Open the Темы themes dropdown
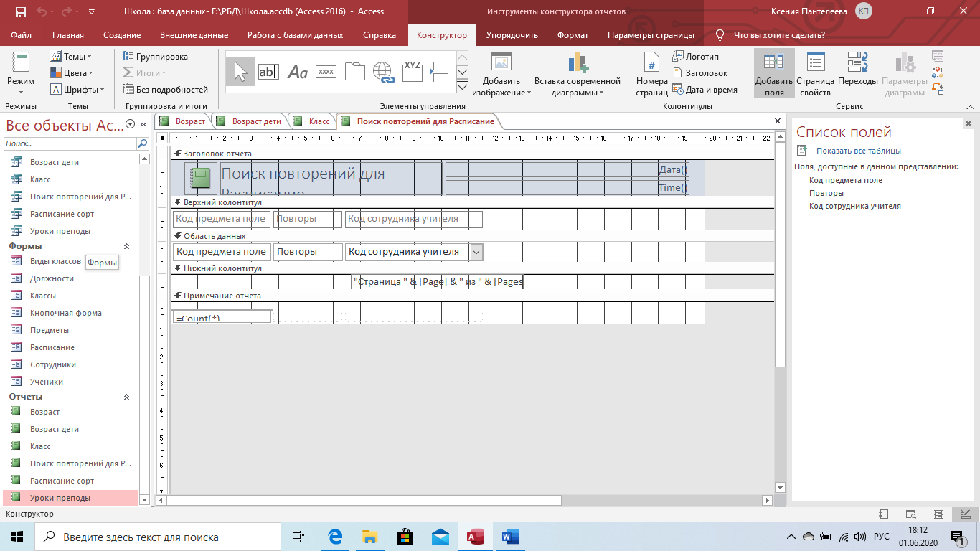Screen dimensions: 980x551 71,56
